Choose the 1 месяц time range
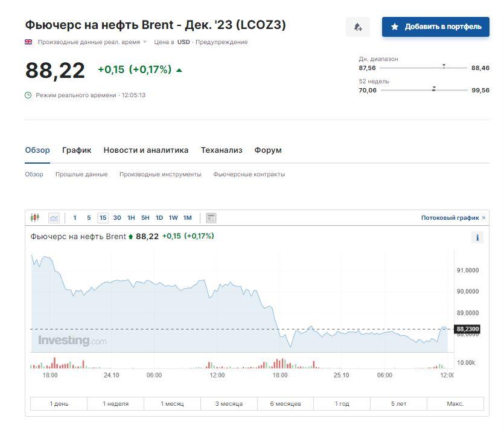504x433 pixels. (172, 403)
